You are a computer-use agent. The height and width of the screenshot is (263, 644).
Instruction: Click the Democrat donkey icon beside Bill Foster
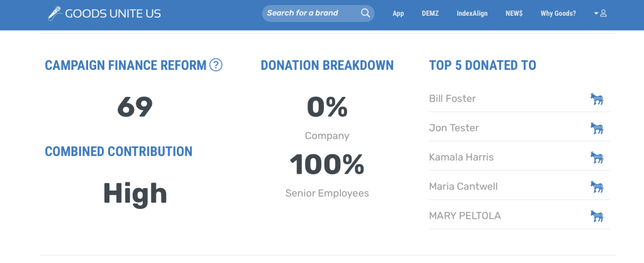click(597, 99)
